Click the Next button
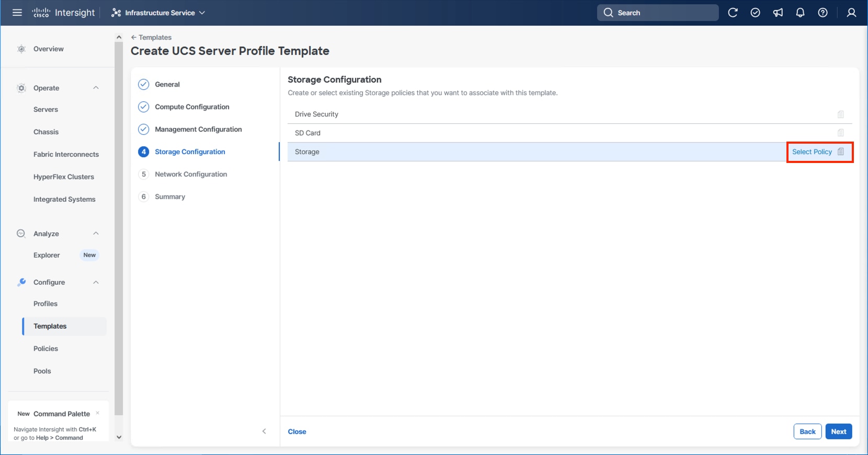Image resolution: width=868 pixels, height=455 pixels. [839, 431]
